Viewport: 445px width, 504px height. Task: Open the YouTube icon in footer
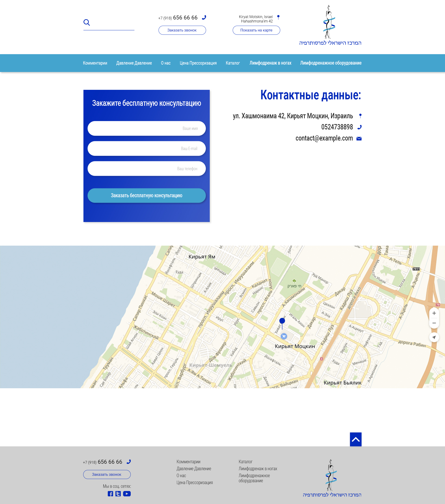(x=127, y=494)
